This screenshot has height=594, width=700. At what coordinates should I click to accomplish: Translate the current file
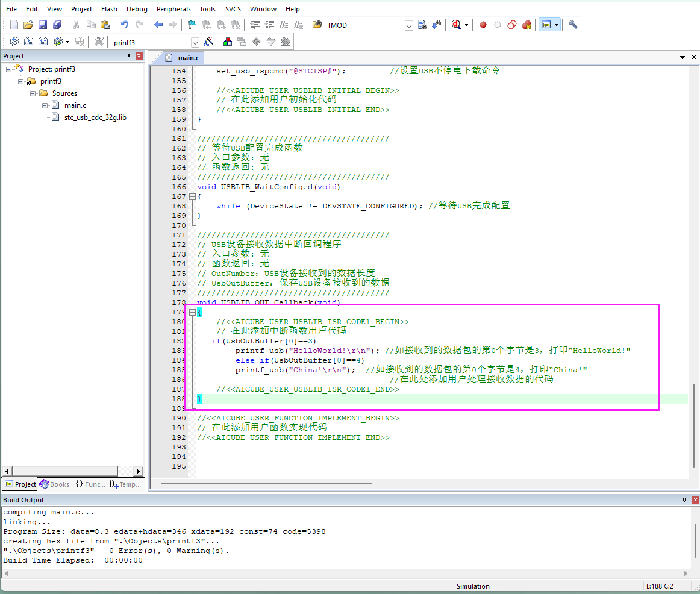[14, 42]
